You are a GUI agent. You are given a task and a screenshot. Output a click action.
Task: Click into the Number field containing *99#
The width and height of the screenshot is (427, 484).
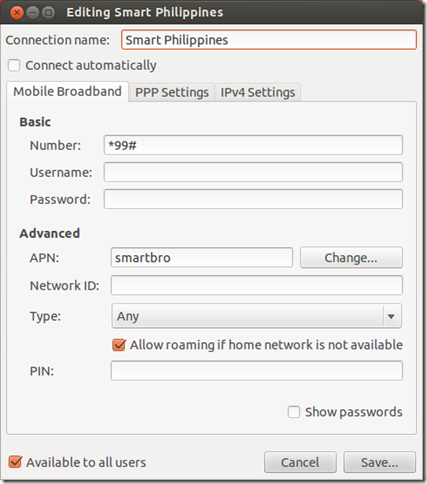(x=253, y=145)
